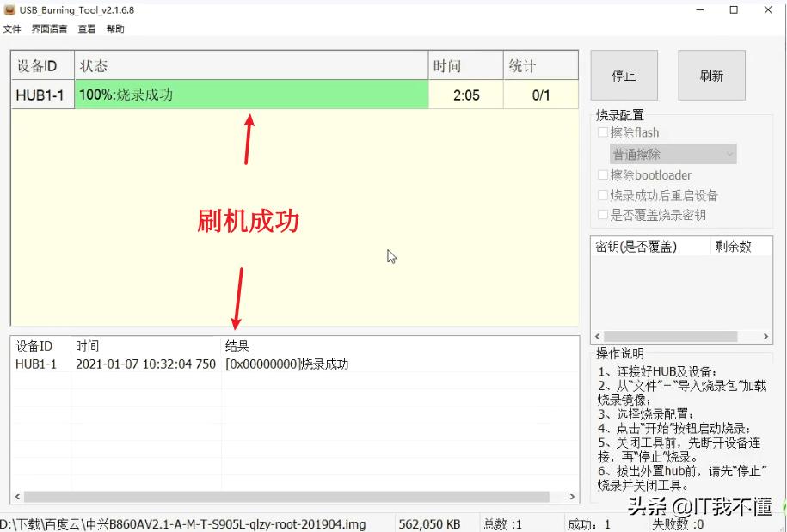
Task: Open the 文件 menu
Action: [12, 28]
